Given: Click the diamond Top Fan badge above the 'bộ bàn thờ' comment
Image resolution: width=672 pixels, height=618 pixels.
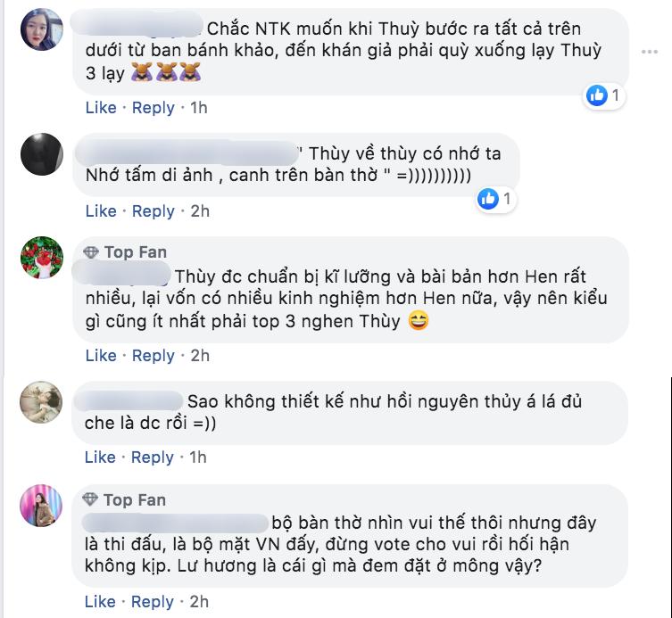Looking at the screenshot, I should (90, 499).
